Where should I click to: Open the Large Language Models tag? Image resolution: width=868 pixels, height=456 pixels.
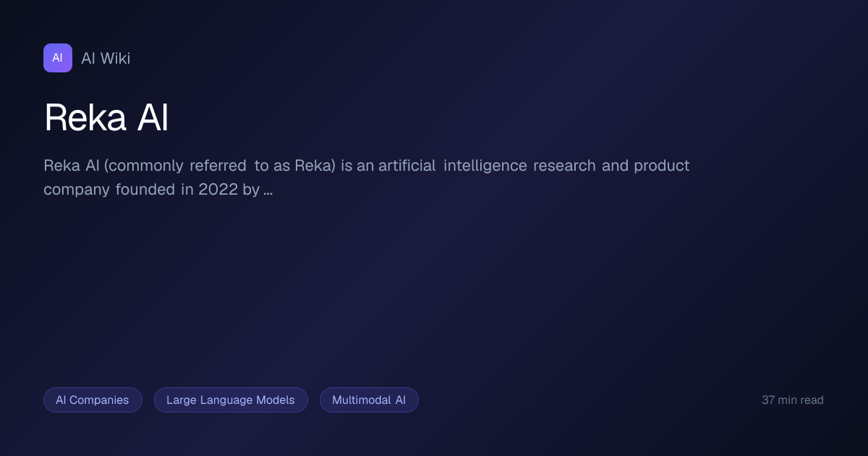coord(231,400)
